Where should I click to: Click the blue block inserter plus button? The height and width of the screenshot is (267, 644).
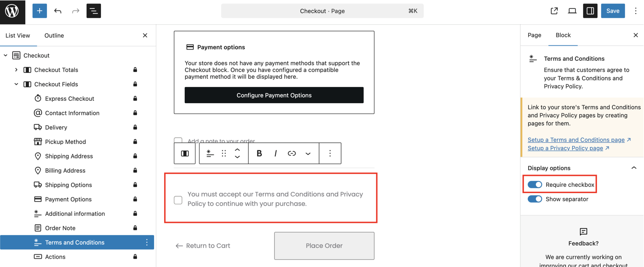point(40,11)
